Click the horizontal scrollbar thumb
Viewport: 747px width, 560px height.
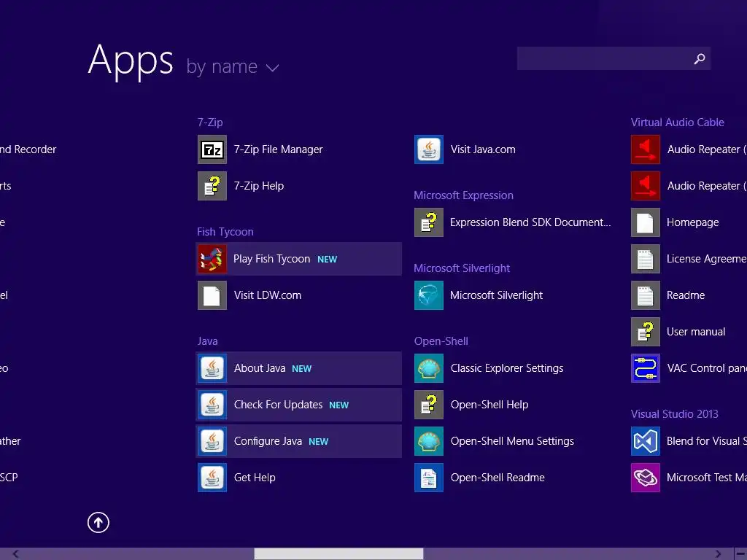[338, 554]
